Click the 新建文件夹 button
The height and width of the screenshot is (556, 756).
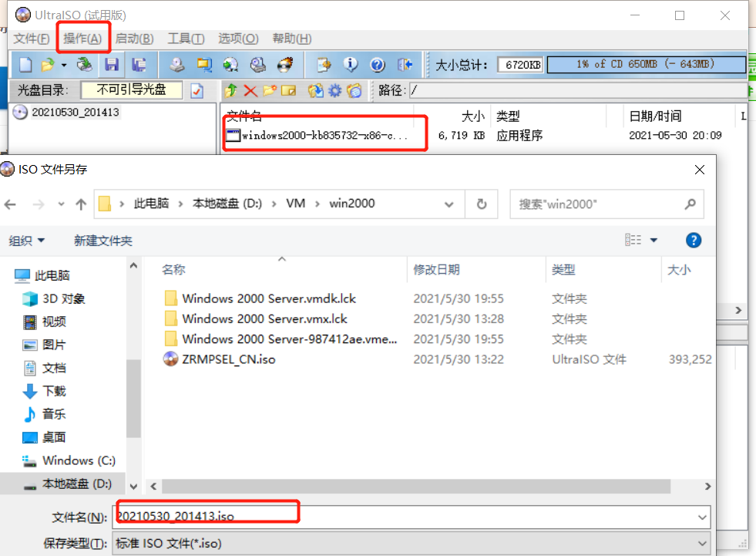(103, 241)
